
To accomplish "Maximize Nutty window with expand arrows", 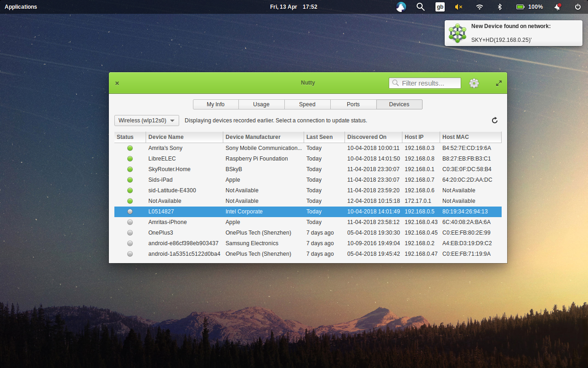I will pos(499,83).
